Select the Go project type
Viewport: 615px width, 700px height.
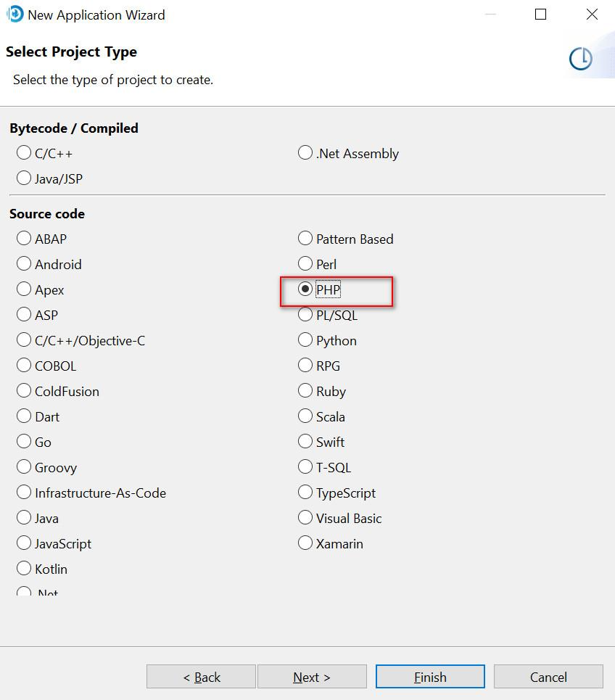click(x=22, y=442)
